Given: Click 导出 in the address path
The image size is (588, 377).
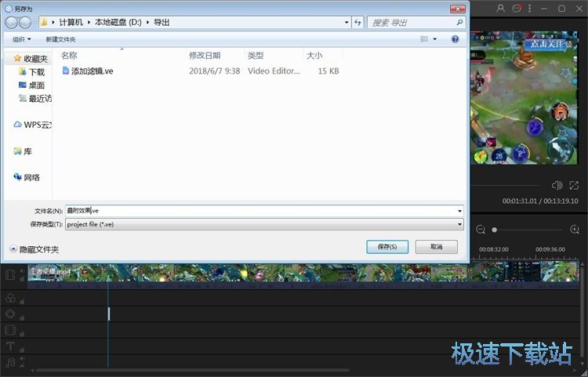Looking at the screenshot, I should pos(162,23).
